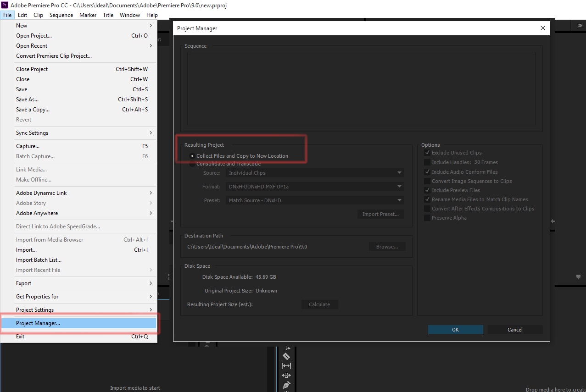Close the Project Manager dialog
This screenshot has height=392, width=586.
pyautogui.click(x=543, y=28)
